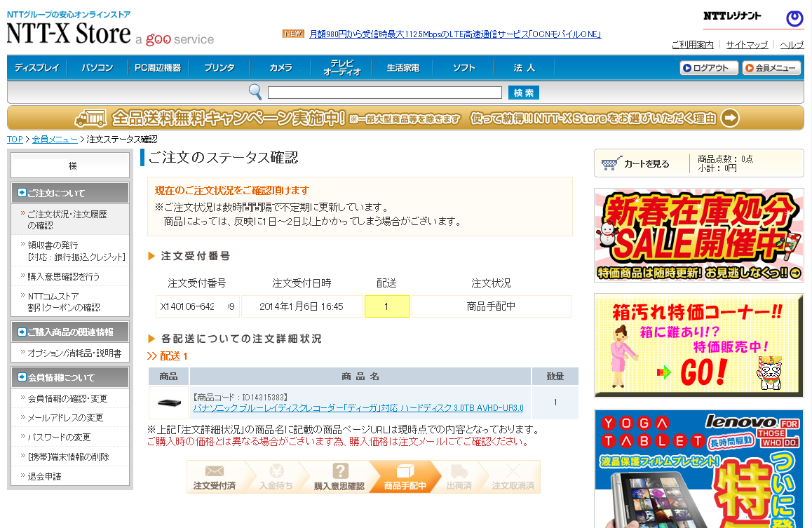The width and height of the screenshot is (812, 528).
Task: Click the goo circular logo at top right
Action: (x=794, y=19)
